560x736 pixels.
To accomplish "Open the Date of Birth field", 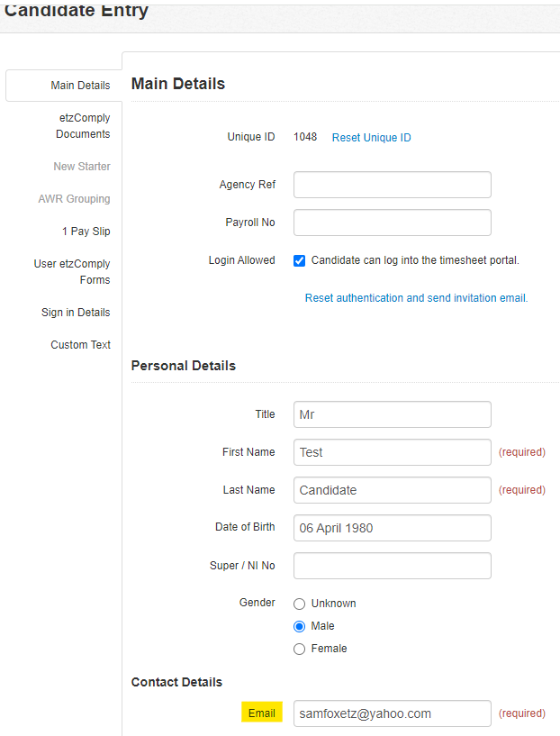I will 393,528.
